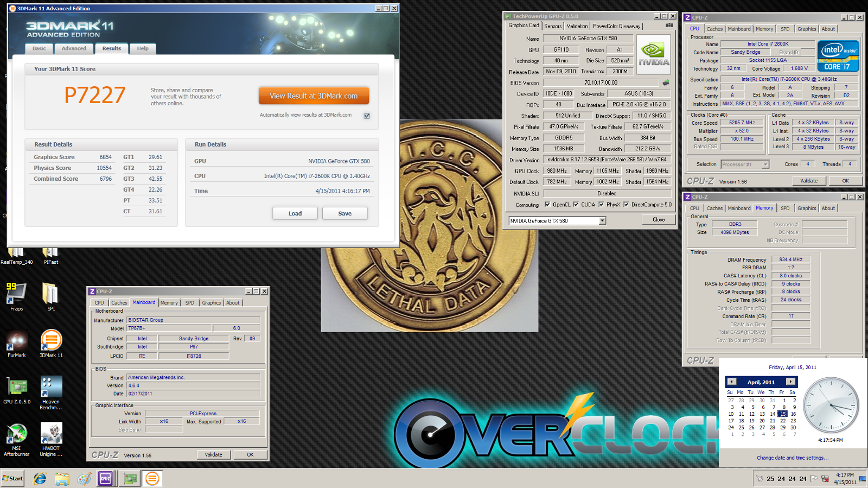Open the Processor #1 selection dropdown
This screenshot has width=868, height=488.
[765, 164]
